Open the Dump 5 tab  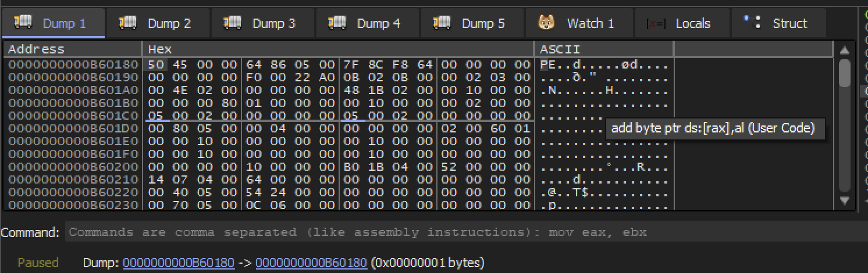472,23
